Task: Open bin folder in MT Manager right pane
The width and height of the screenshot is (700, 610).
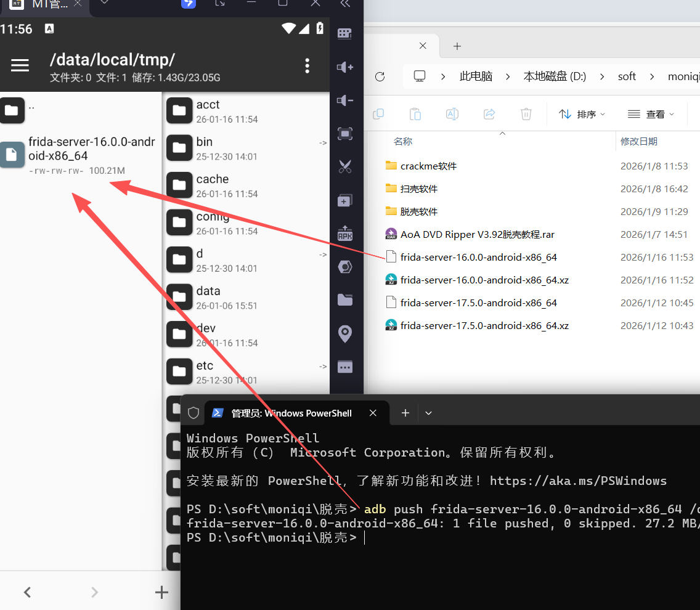Action: [x=247, y=148]
